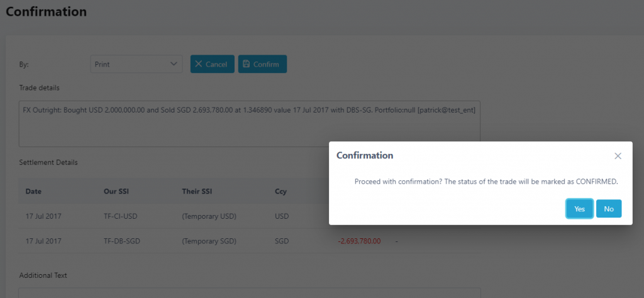
Task: Click the Date column header
Action: point(34,191)
